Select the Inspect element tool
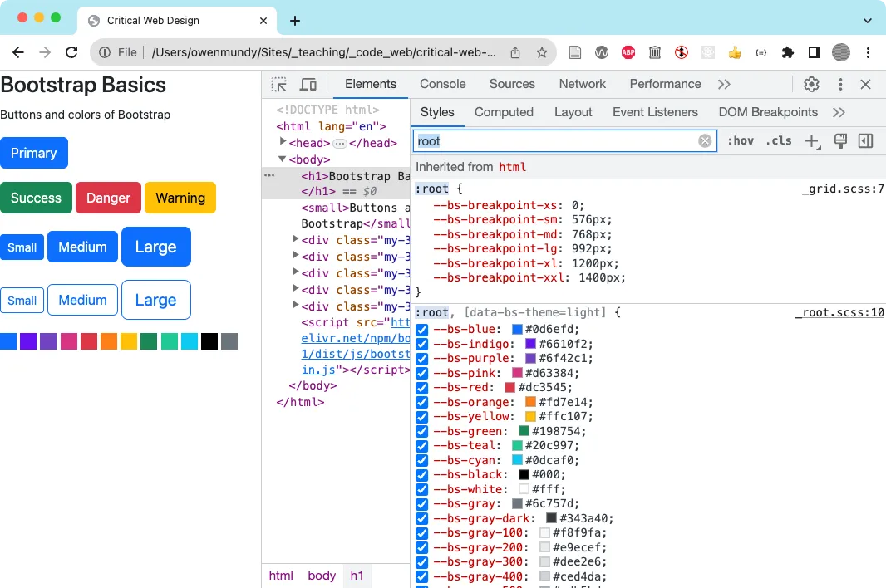This screenshot has width=886, height=588. point(279,84)
